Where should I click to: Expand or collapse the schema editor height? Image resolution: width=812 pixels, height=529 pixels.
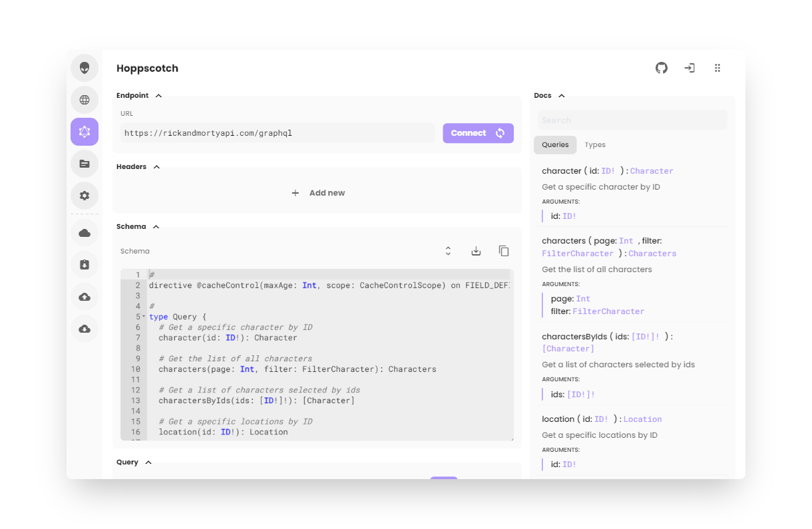click(x=448, y=251)
